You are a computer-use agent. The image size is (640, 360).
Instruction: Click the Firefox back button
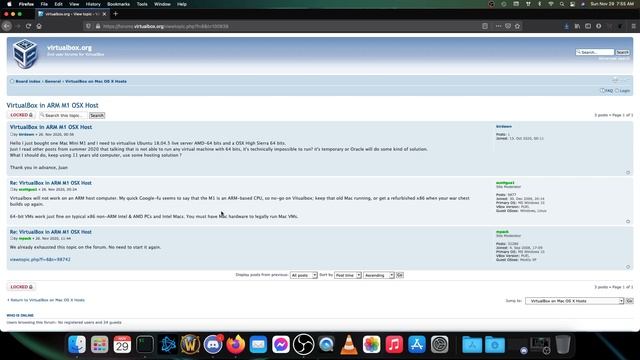[x=7, y=26]
